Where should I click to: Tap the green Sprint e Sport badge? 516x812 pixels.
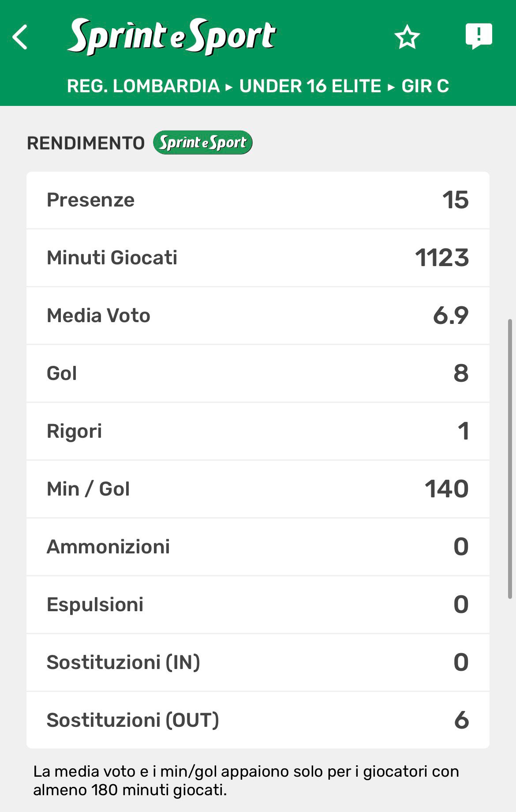[x=203, y=143]
